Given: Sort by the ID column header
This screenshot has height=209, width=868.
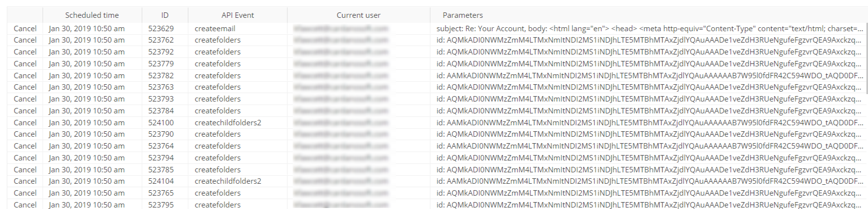Looking at the screenshot, I should (x=165, y=15).
